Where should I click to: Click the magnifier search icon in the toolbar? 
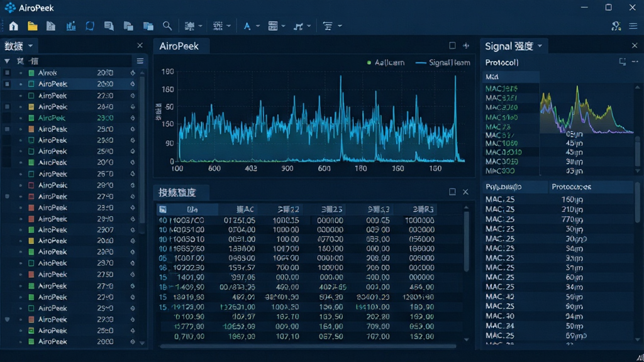[167, 26]
